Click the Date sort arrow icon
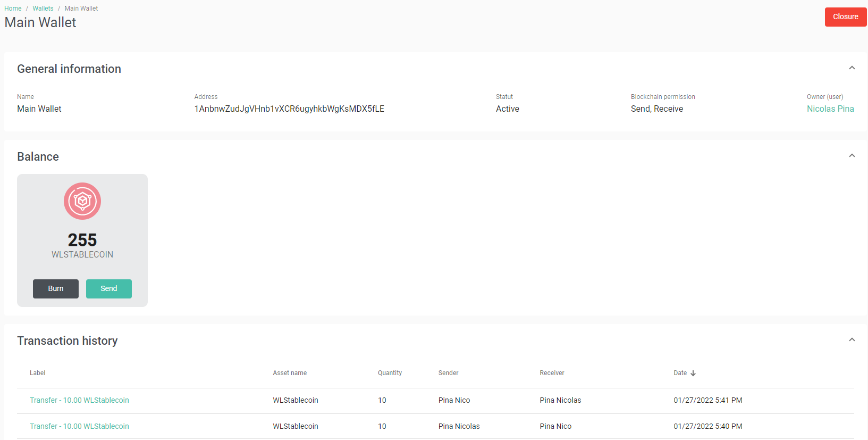Screen dimensions: 868x440 [693, 373]
